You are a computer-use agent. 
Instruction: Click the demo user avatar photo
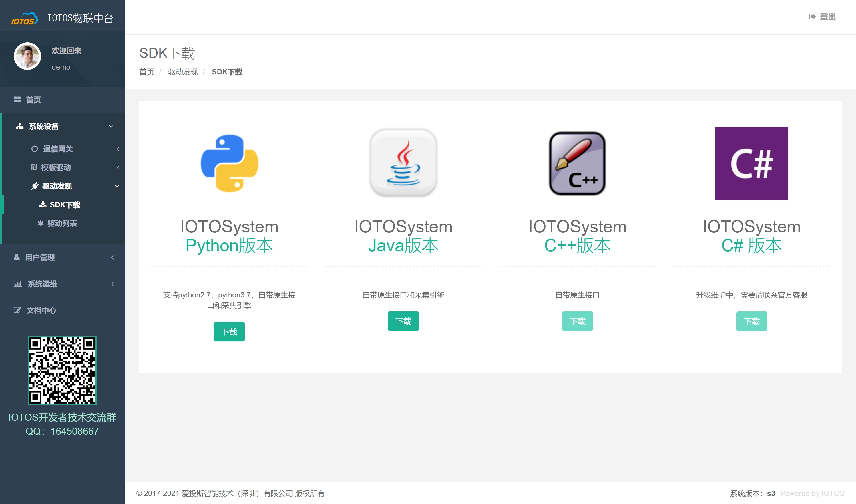click(27, 56)
